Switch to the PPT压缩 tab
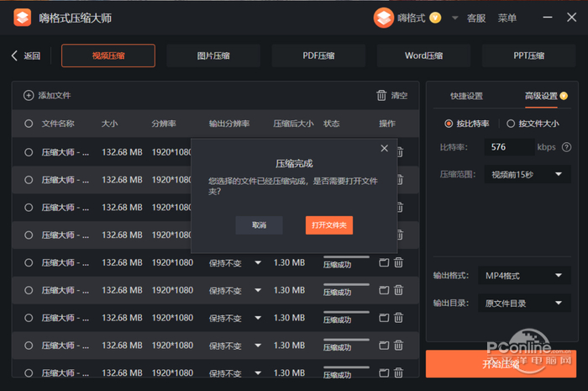Viewport: 588px width, 391px height. point(528,55)
